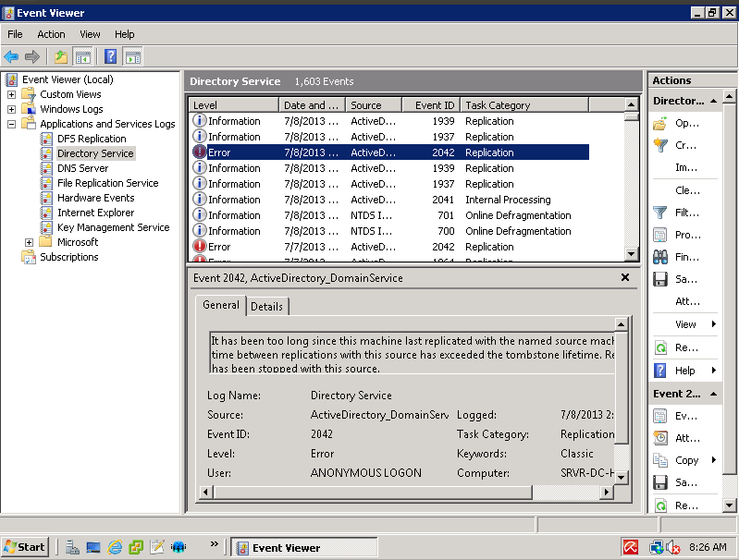Expand the Microsoft folder node

click(30, 242)
